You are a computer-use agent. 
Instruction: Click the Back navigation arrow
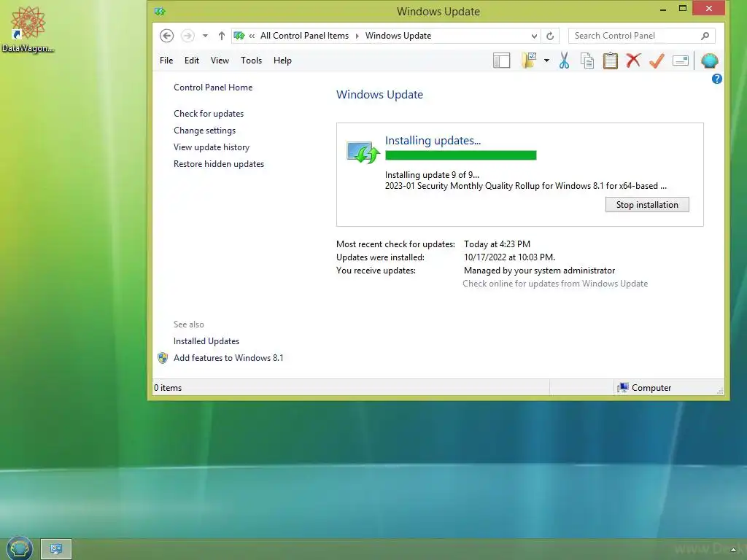[x=166, y=36]
